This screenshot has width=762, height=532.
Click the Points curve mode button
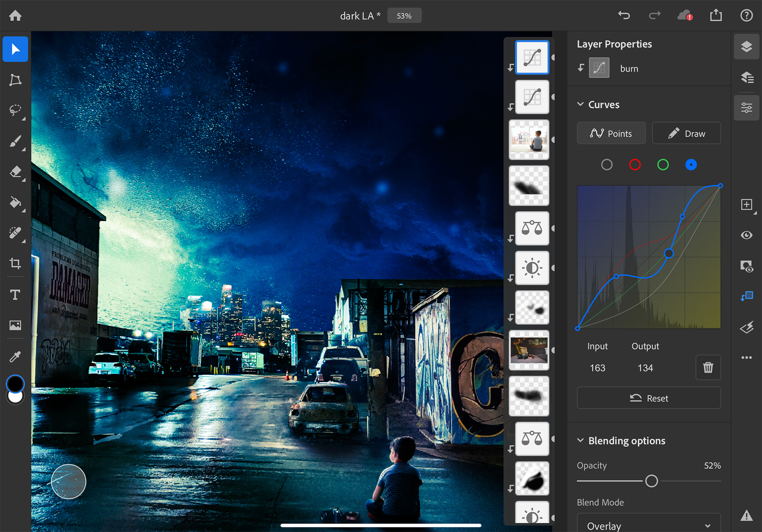610,133
